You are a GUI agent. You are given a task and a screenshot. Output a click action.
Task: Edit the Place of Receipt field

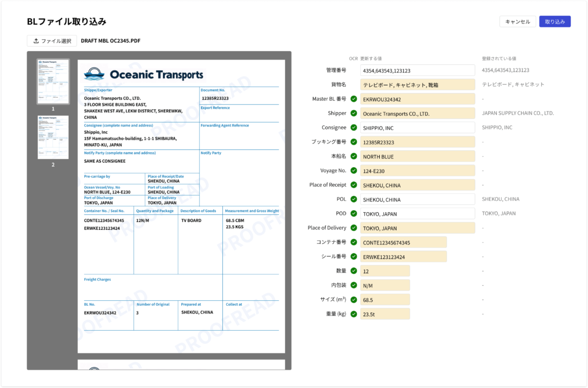coord(417,185)
